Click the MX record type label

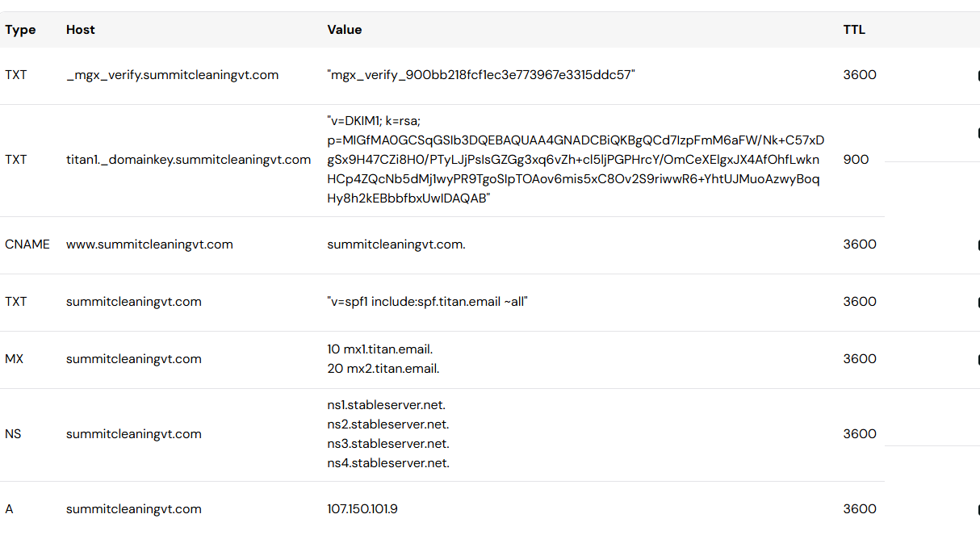[15, 359]
